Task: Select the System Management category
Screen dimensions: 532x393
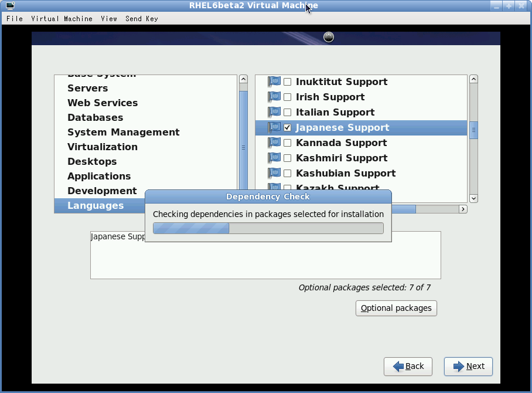Action: 145,132
